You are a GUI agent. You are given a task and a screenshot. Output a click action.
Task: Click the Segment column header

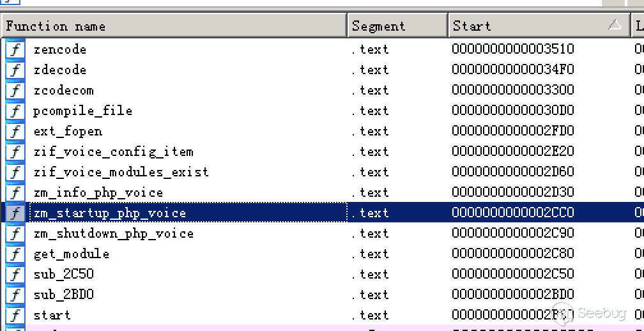(x=397, y=26)
